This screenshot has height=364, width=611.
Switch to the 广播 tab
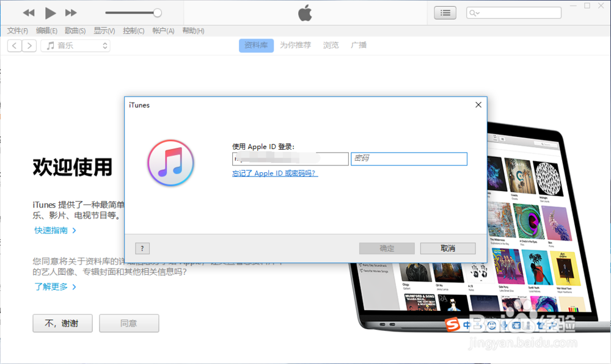pyautogui.click(x=359, y=45)
